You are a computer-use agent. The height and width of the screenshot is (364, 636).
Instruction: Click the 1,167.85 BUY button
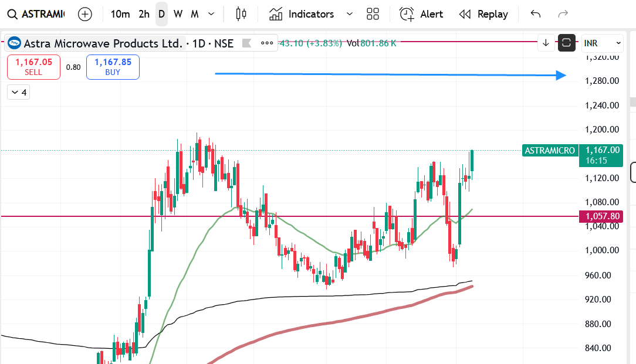coord(113,67)
